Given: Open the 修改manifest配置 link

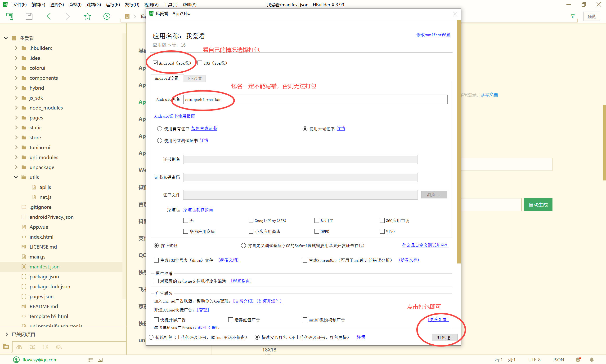Looking at the screenshot, I should point(433,35).
